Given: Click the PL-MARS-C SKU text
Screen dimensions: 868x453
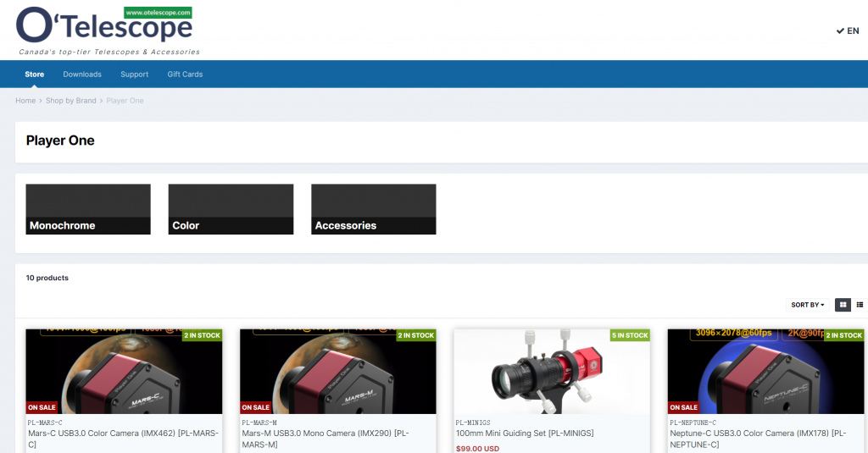Looking at the screenshot, I should point(45,423).
